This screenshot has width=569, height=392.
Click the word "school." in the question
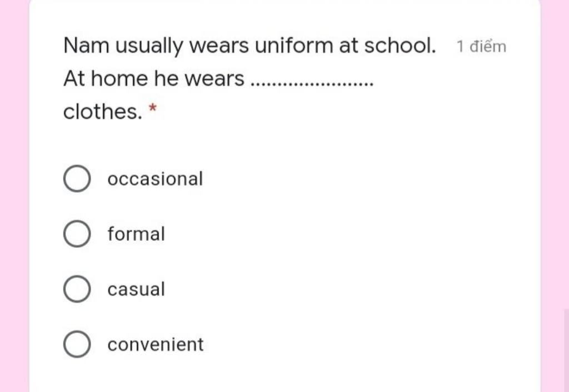point(400,46)
